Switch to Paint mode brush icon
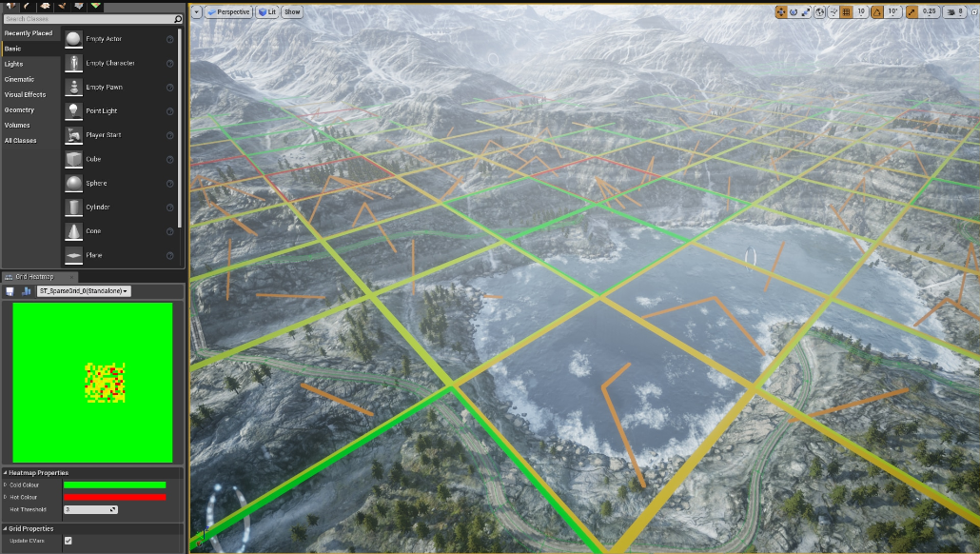Image resolution: width=980 pixels, height=554 pixels. click(28, 6)
